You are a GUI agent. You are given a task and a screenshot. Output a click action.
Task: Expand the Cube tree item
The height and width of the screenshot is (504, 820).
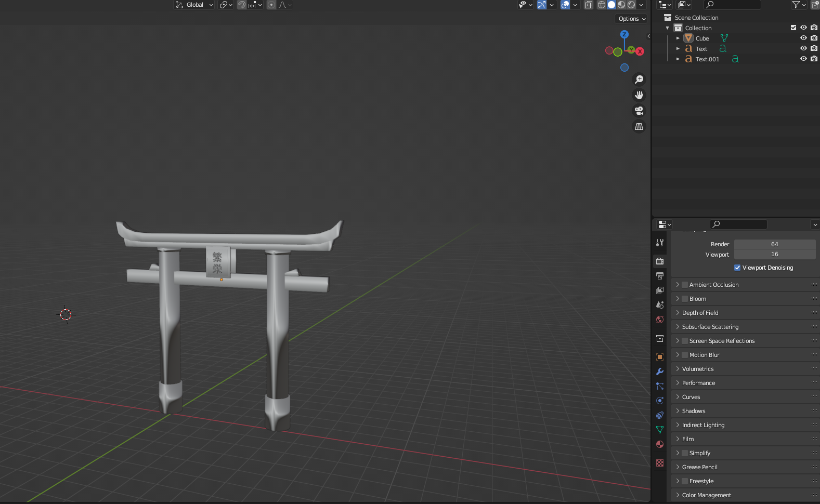pos(678,38)
